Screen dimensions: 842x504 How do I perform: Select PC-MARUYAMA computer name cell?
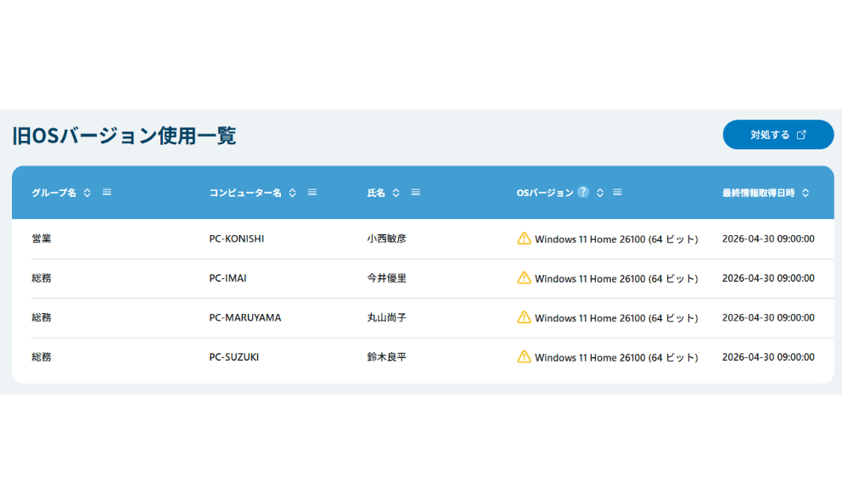pos(244,317)
